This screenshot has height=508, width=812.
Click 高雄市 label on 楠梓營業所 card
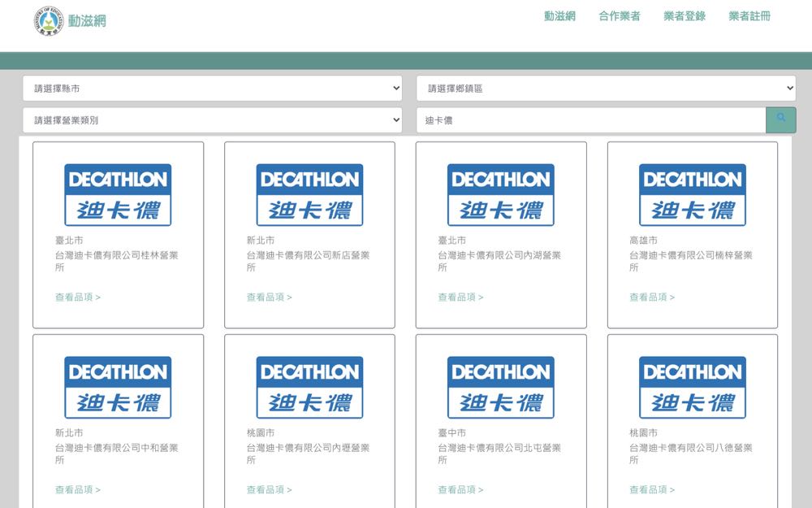pos(643,240)
